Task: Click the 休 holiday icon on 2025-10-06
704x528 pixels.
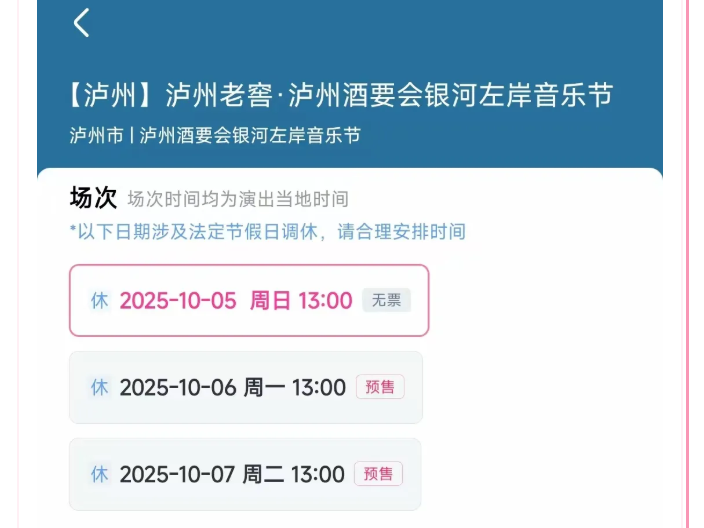Action: [x=100, y=388]
